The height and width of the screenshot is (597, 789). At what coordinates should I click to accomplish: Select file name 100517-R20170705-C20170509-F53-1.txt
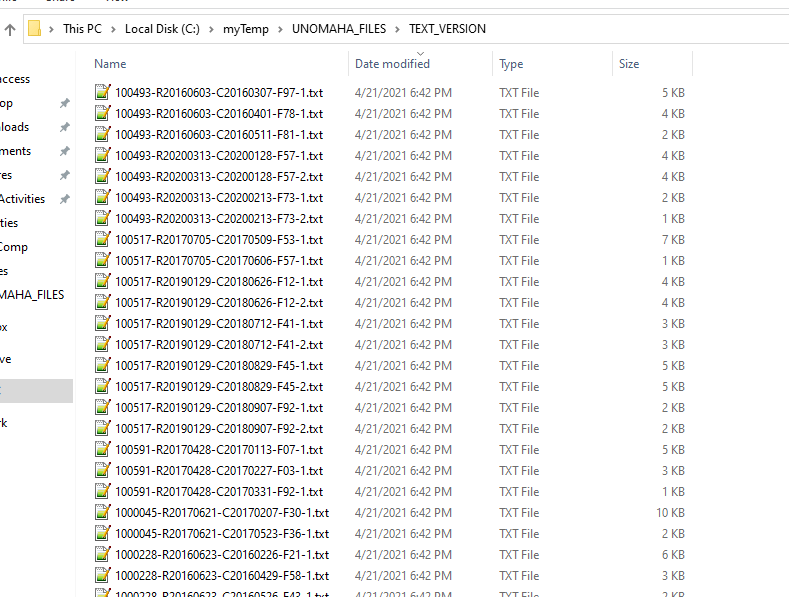(x=219, y=240)
